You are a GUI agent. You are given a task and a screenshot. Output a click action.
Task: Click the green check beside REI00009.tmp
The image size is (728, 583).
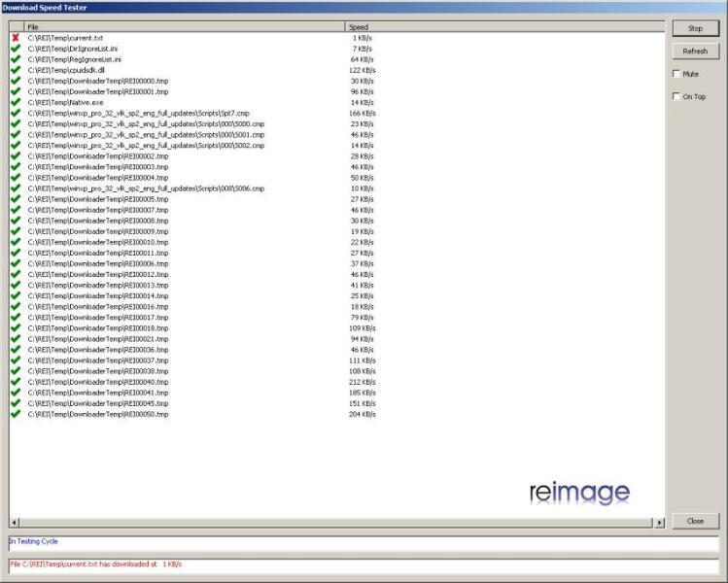[16, 231]
